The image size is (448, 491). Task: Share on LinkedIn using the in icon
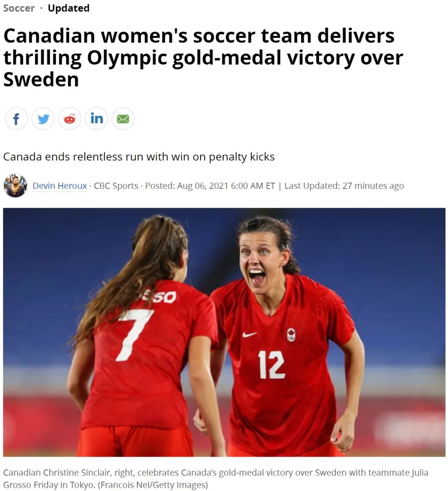click(x=97, y=119)
